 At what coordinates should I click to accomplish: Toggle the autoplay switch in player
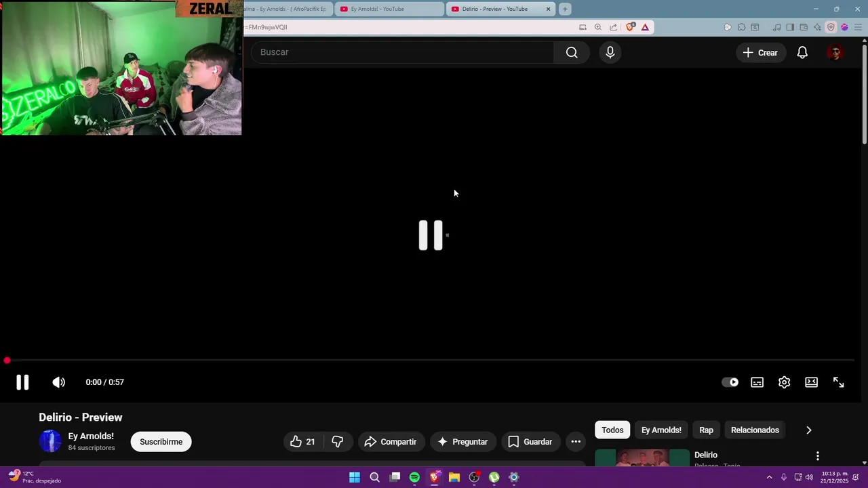pyautogui.click(x=730, y=382)
